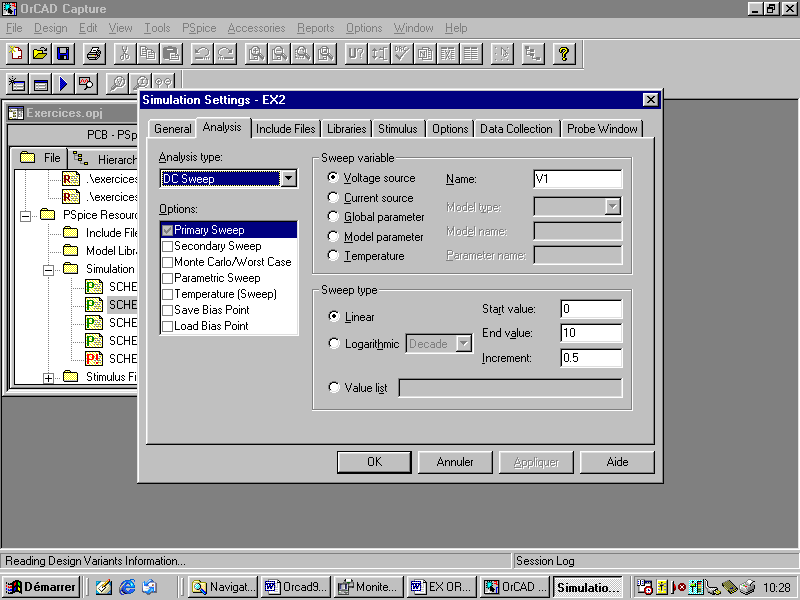
Task: Select the Current source radio button
Action: (333, 197)
